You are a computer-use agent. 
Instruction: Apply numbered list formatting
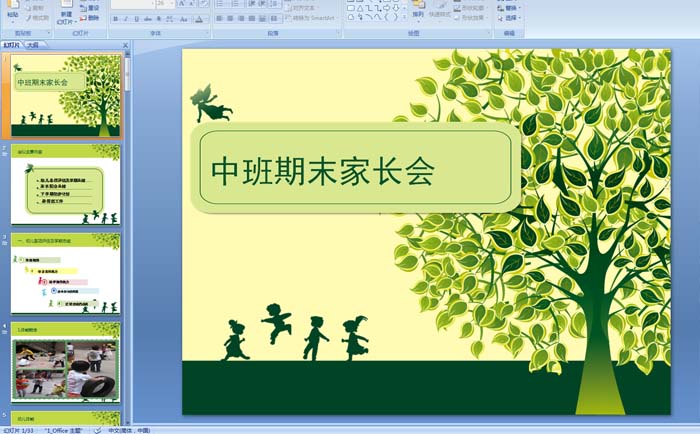point(237,4)
